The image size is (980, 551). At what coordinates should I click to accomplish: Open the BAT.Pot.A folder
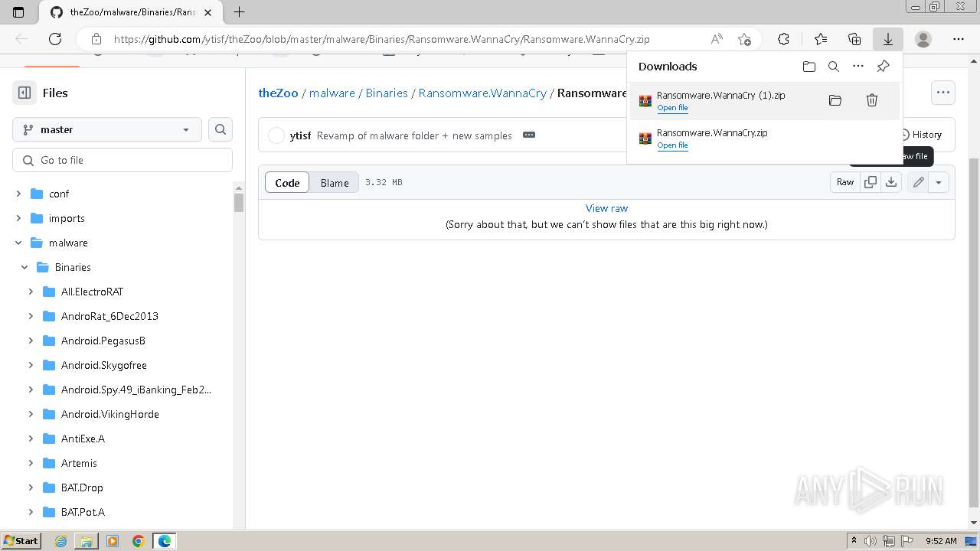tap(83, 512)
